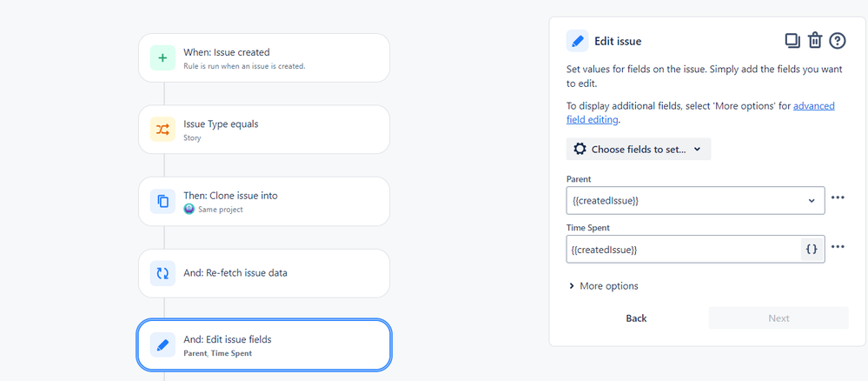Viewport: 868px width, 381px height.
Task: Click the Edit issue pencil icon in panel header
Action: pyautogui.click(x=578, y=41)
